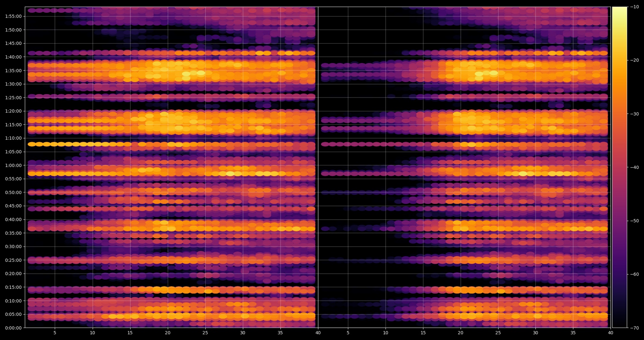Select x-axis label 25 under the left plot
This screenshot has width=644, height=340.
pos(205,333)
